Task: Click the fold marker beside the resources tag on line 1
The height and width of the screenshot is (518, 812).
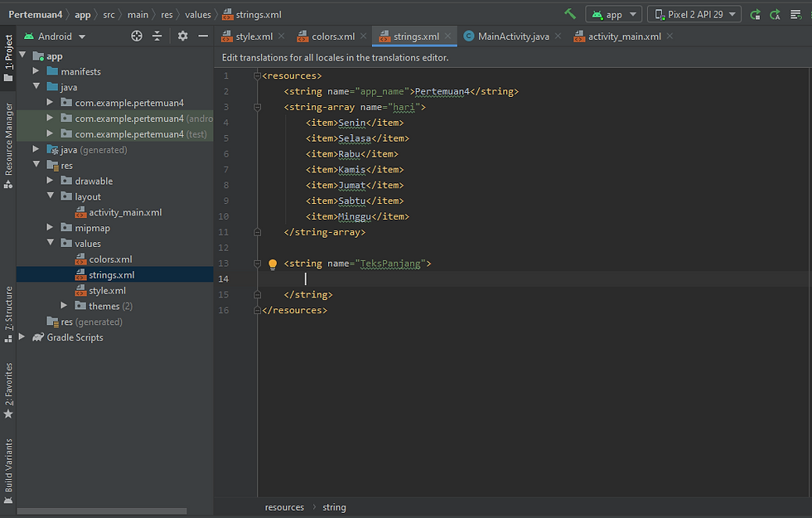Action: click(x=258, y=76)
